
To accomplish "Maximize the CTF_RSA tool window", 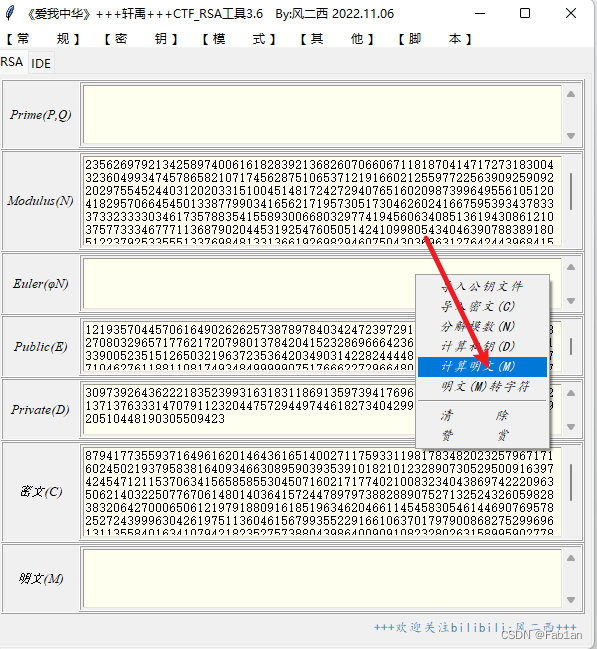I will click(x=525, y=13).
